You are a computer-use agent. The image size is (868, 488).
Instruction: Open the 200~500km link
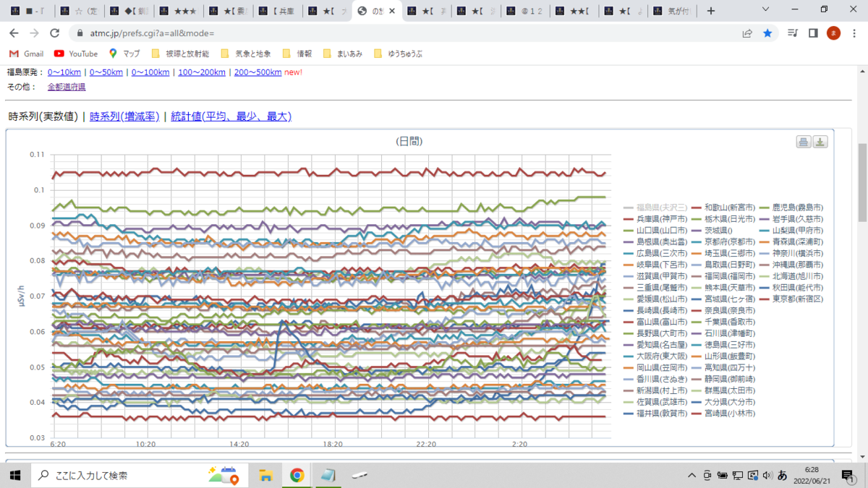pos(258,72)
